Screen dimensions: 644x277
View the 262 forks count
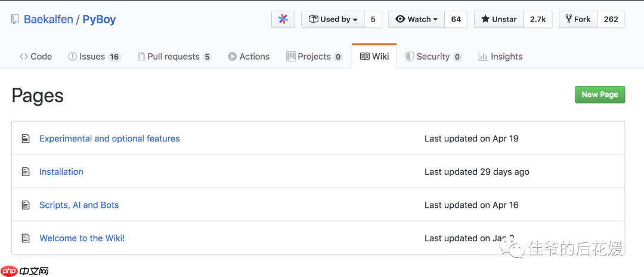tap(611, 19)
